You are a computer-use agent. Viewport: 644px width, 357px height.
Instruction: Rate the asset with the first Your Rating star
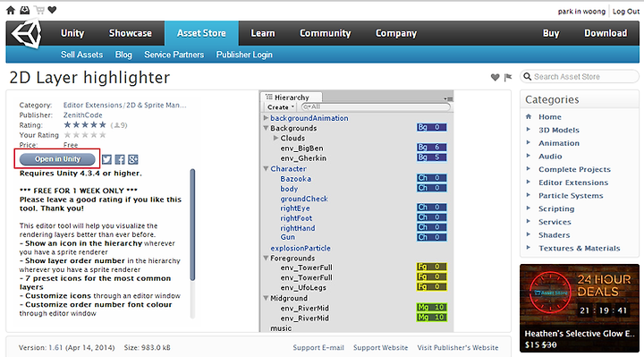[67, 135]
